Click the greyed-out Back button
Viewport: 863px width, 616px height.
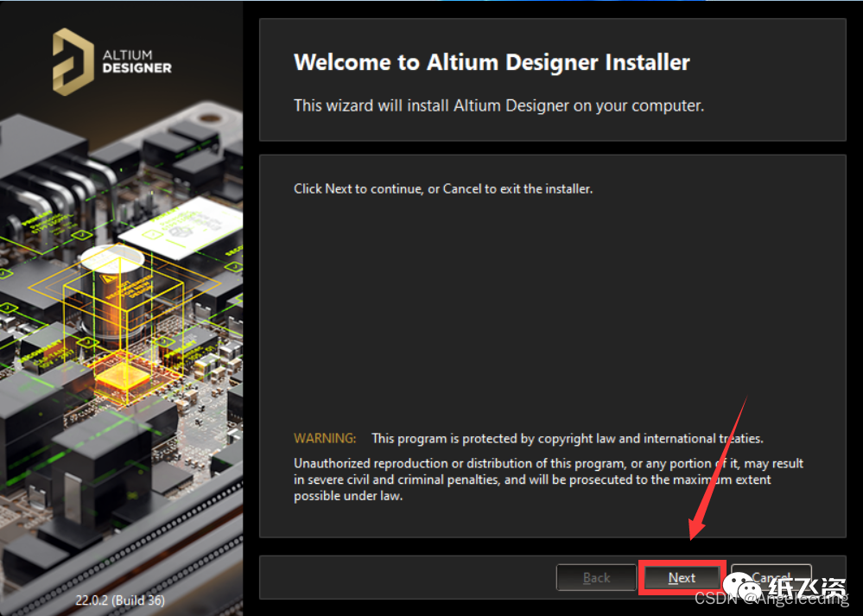(x=596, y=577)
